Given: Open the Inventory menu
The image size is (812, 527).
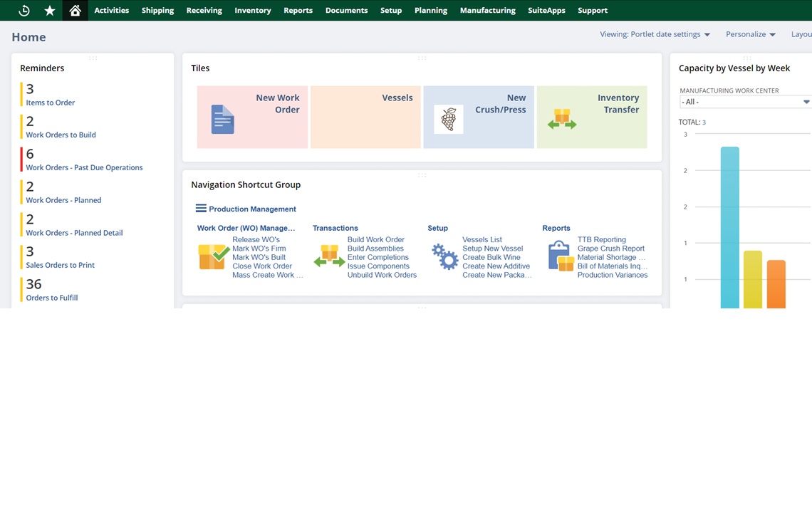Looking at the screenshot, I should pyautogui.click(x=253, y=11).
